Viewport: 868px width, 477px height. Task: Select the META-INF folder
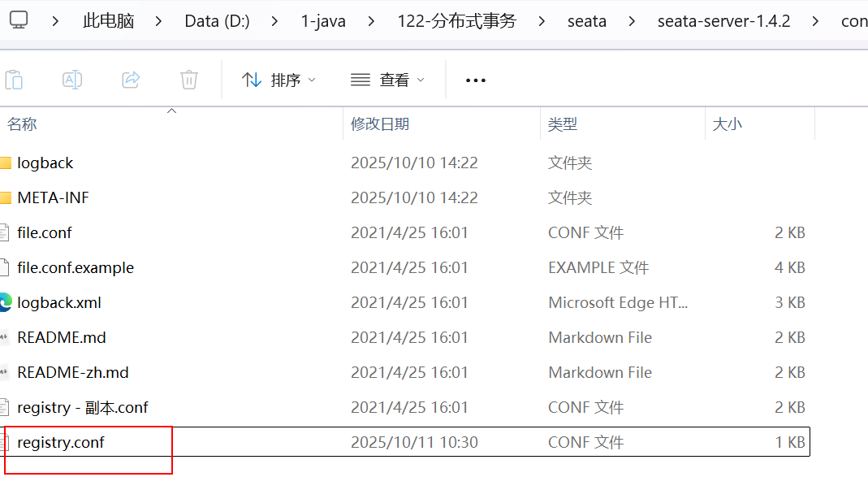[53, 198]
